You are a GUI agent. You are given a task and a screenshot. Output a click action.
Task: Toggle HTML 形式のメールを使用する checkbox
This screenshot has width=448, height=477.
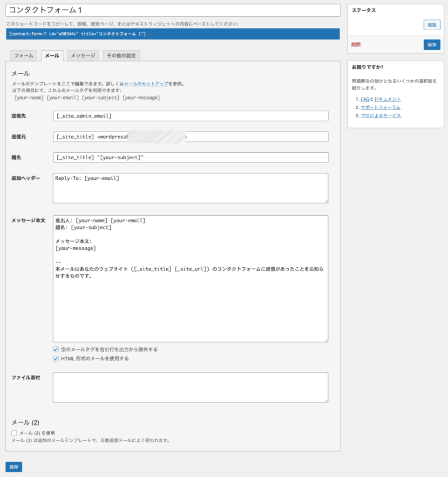click(x=56, y=359)
